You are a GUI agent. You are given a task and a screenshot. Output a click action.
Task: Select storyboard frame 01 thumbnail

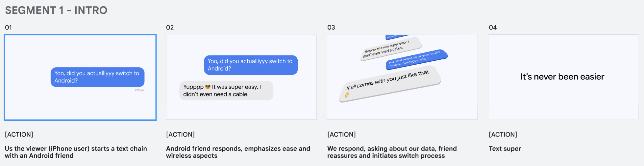point(80,77)
